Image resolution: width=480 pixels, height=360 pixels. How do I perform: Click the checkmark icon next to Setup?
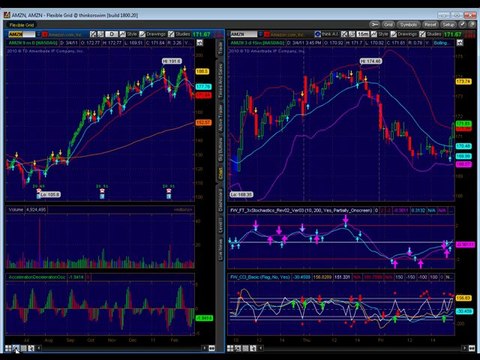pos(462,24)
